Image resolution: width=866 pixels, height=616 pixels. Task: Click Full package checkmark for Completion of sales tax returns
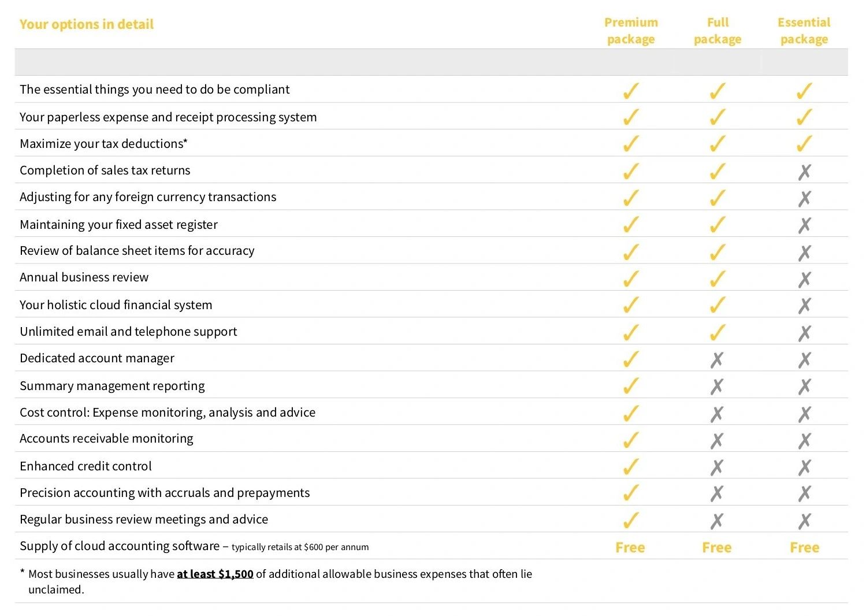(717, 171)
